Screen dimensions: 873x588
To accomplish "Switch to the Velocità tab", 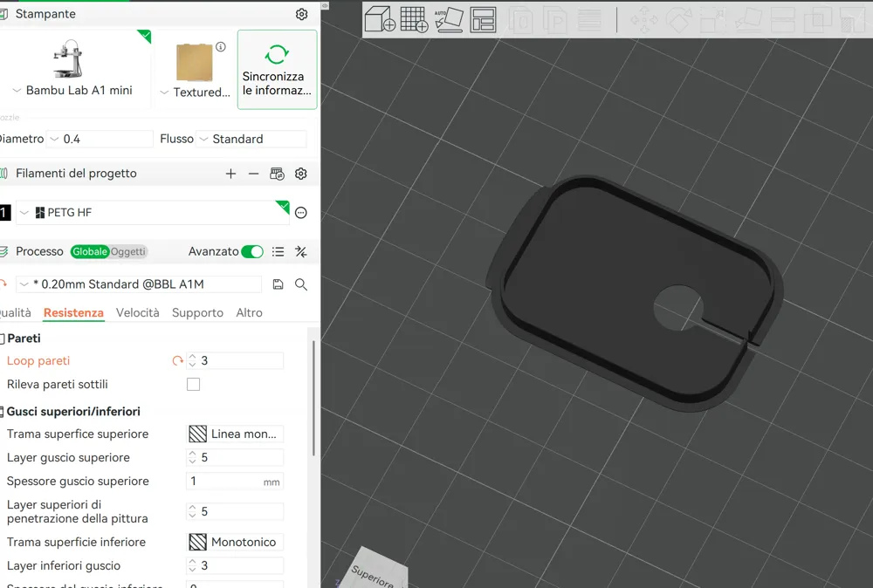I will [138, 312].
